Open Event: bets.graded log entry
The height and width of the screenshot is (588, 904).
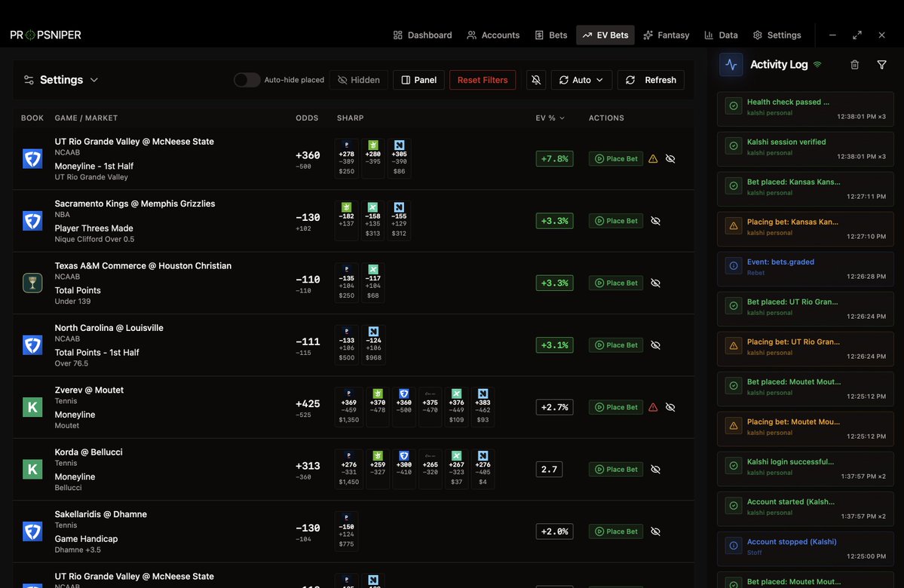click(805, 268)
